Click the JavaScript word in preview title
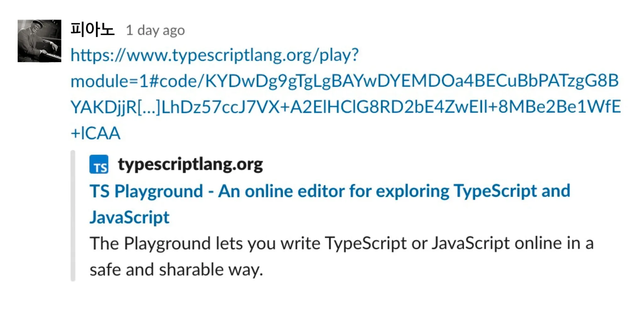The image size is (644, 314). (130, 217)
